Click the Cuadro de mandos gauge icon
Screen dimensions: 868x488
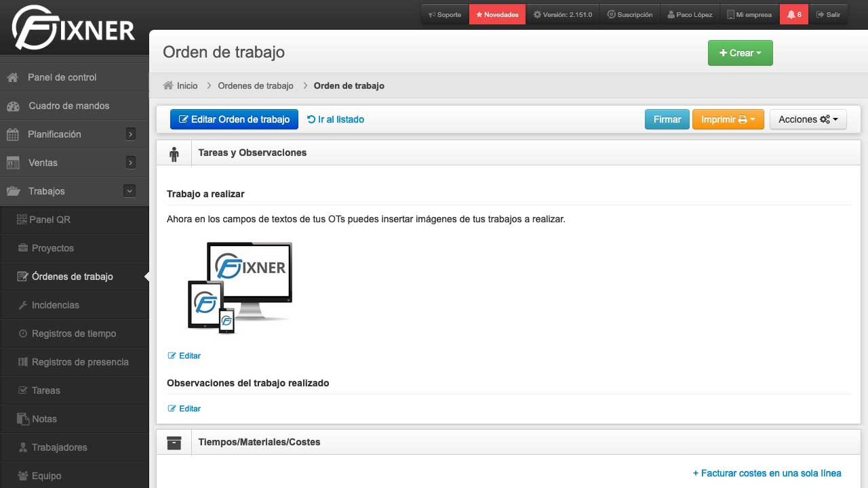(13, 106)
